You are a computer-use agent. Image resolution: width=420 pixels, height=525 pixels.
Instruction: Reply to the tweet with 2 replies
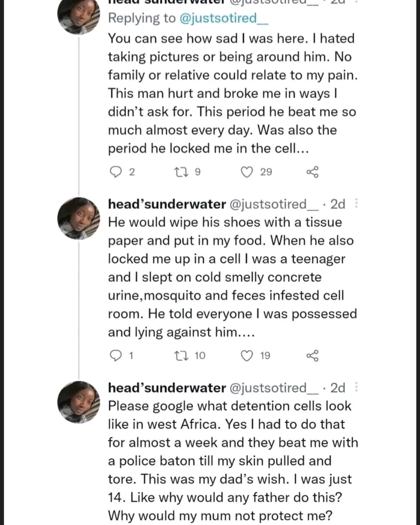pos(116,171)
